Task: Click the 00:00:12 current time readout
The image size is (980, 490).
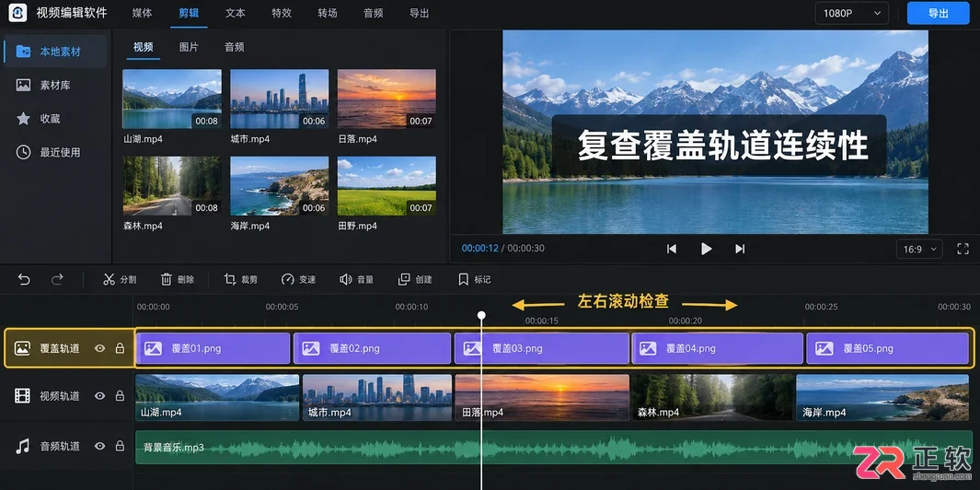Action: tap(480, 249)
